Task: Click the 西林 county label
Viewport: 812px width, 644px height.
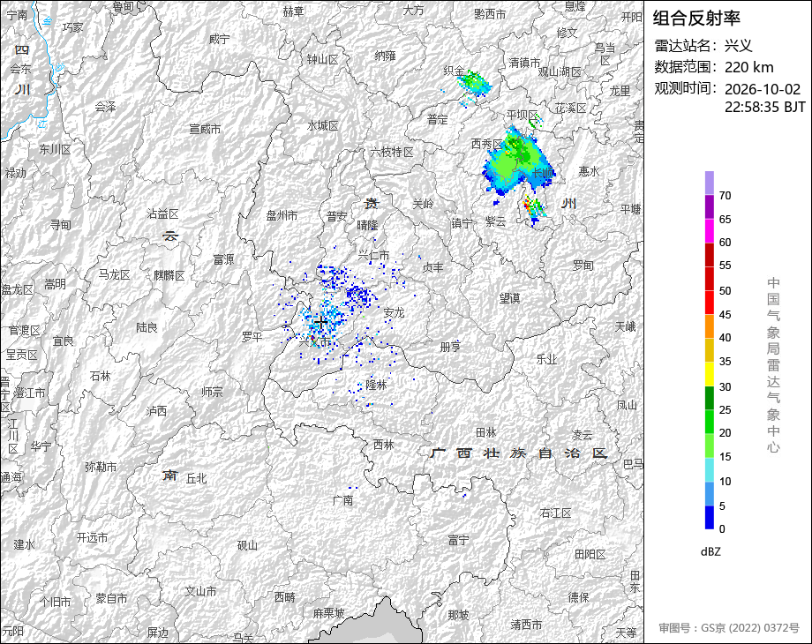Action: click(x=384, y=445)
